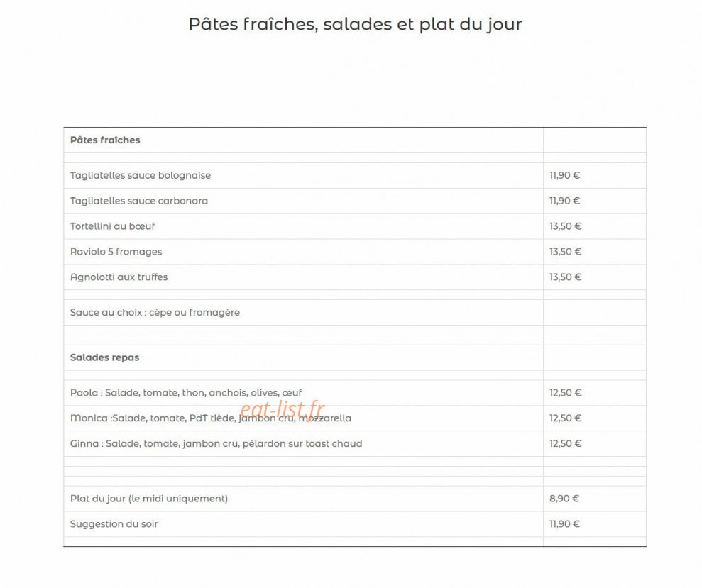Click the Tagliatelles sauce bolognaise 11,90 € price

564,175
